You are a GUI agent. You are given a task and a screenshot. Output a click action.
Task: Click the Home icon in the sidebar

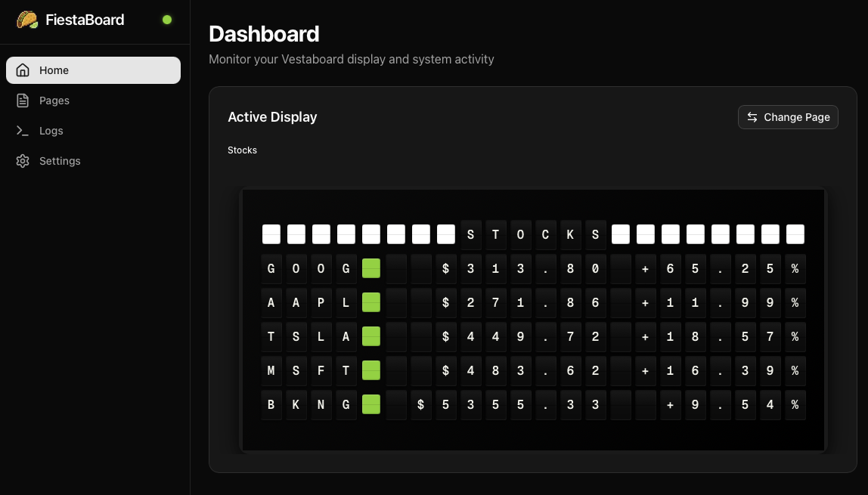pyautogui.click(x=23, y=70)
